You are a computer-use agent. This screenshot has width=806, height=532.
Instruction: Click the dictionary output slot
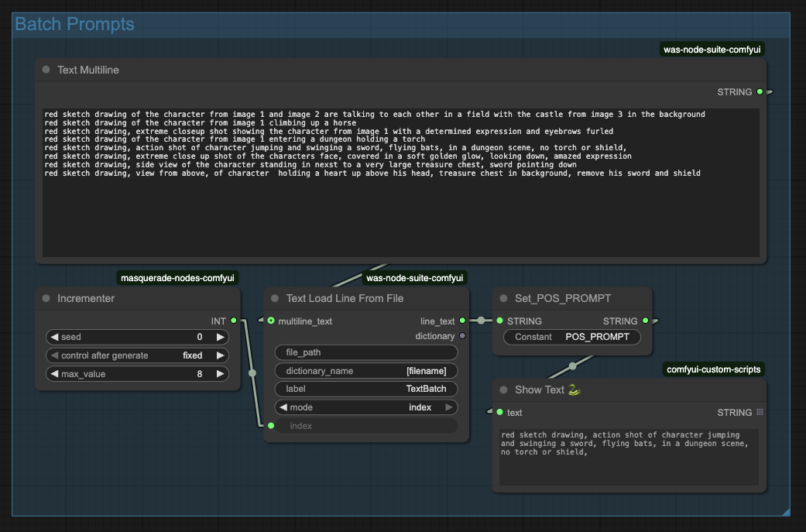coord(463,335)
